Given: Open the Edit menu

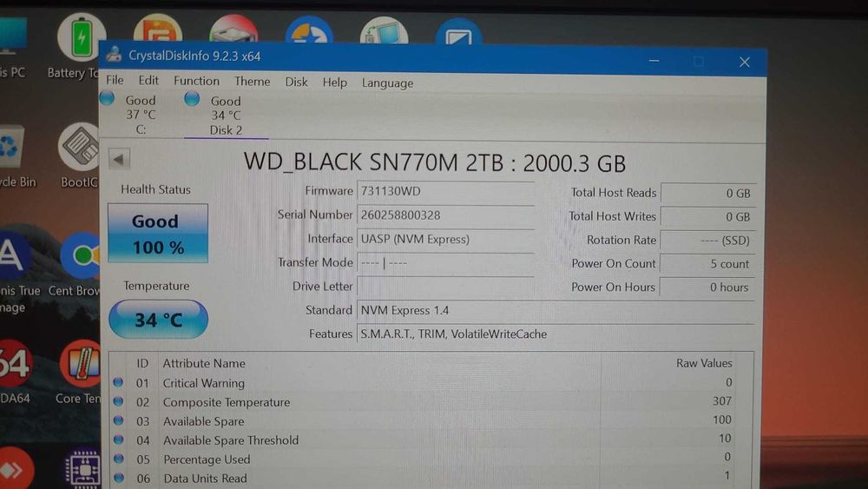Looking at the screenshot, I should pyautogui.click(x=148, y=81).
